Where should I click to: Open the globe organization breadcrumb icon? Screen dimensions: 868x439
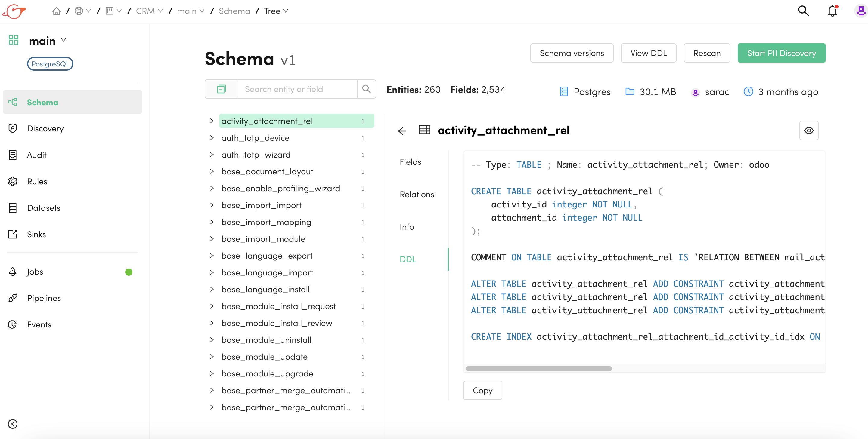[79, 11]
